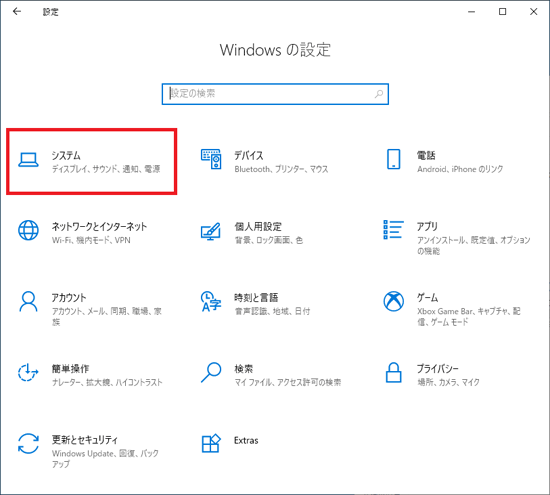Open 個人用設定 title
The image size is (550, 495).
click(258, 226)
